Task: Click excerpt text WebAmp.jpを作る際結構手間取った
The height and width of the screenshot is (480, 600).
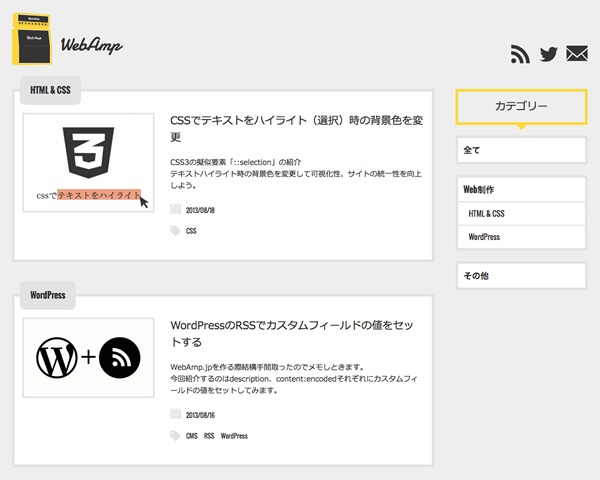Action: (267, 367)
